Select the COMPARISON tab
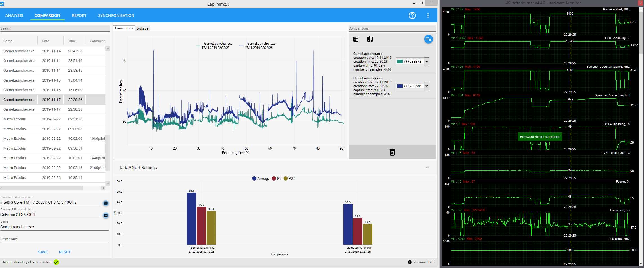 (x=47, y=15)
